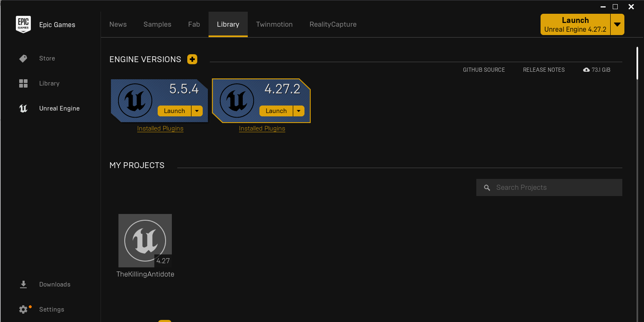Open Settings in the sidebar
This screenshot has width=644, height=322.
pos(52,309)
